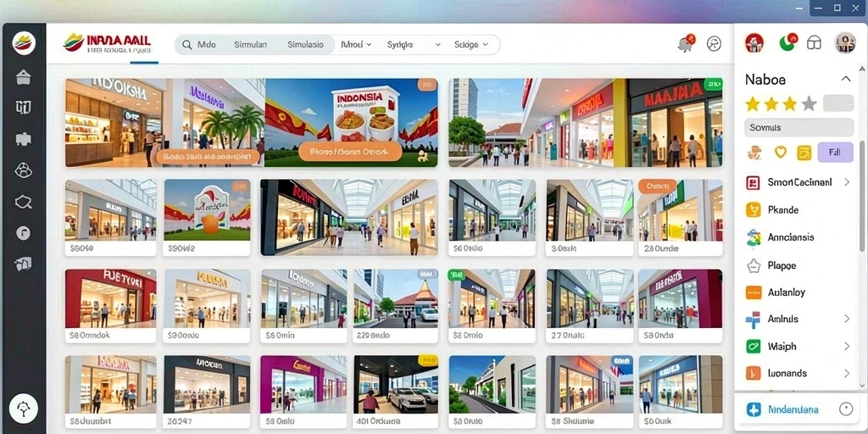Viewport: 868px width, 434px height.
Task: Click the orange button on Indonesia banner
Action: pos(349,151)
